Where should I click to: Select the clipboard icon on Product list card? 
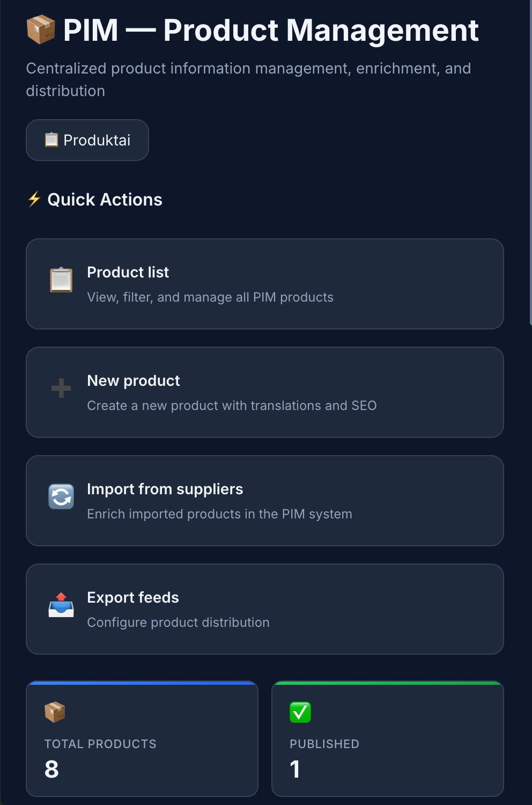pyautogui.click(x=61, y=280)
